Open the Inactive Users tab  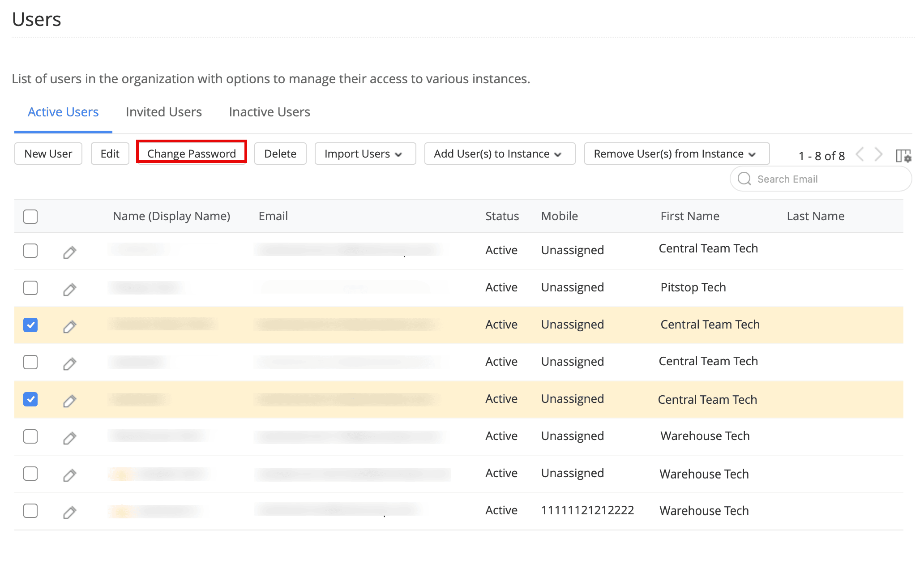coord(269,112)
